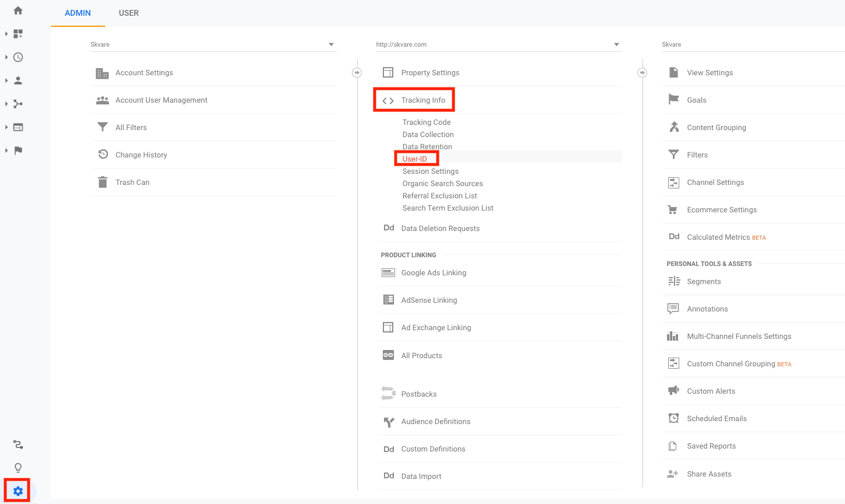Viewport: 845px width, 504px height.
Task: Open the Skvare account dropdown
Action: 330,44
